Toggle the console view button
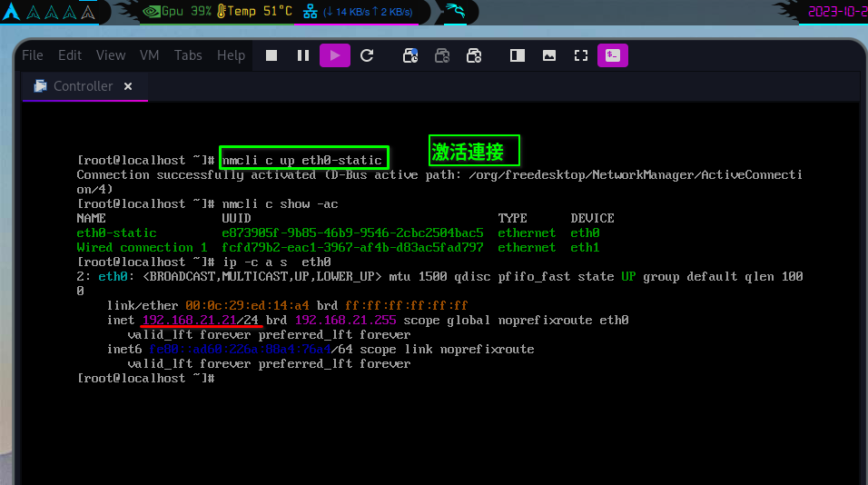This screenshot has width=868, height=485. [613, 55]
